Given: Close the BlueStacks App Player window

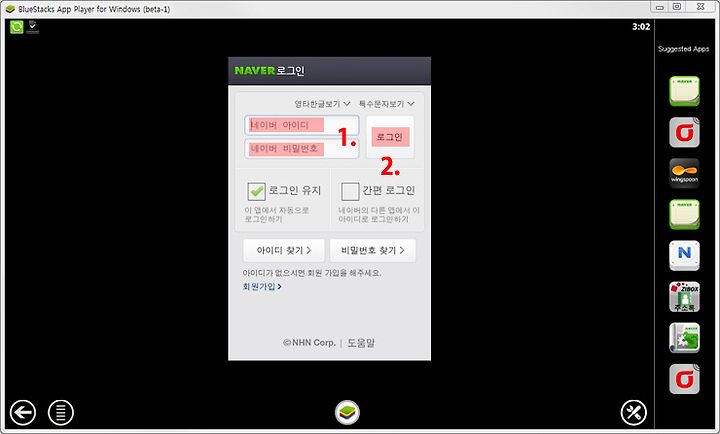Looking at the screenshot, I should pos(700,7).
